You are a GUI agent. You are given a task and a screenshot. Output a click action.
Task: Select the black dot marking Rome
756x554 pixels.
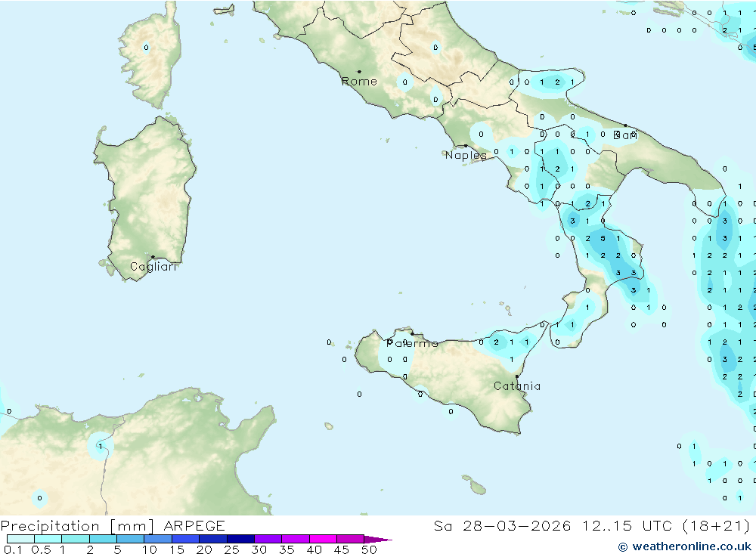click(359, 71)
